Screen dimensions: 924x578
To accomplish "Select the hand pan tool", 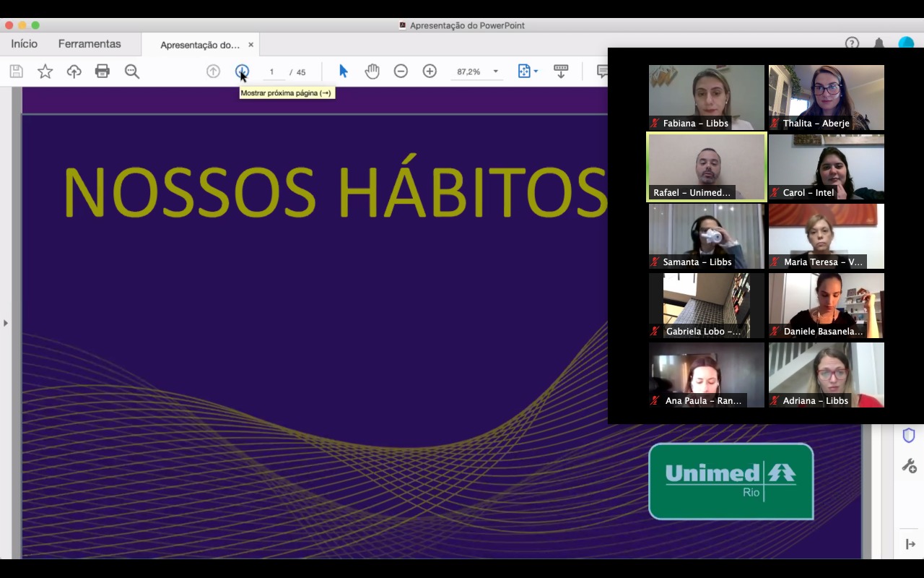I will pyautogui.click(x=372, y=72).
